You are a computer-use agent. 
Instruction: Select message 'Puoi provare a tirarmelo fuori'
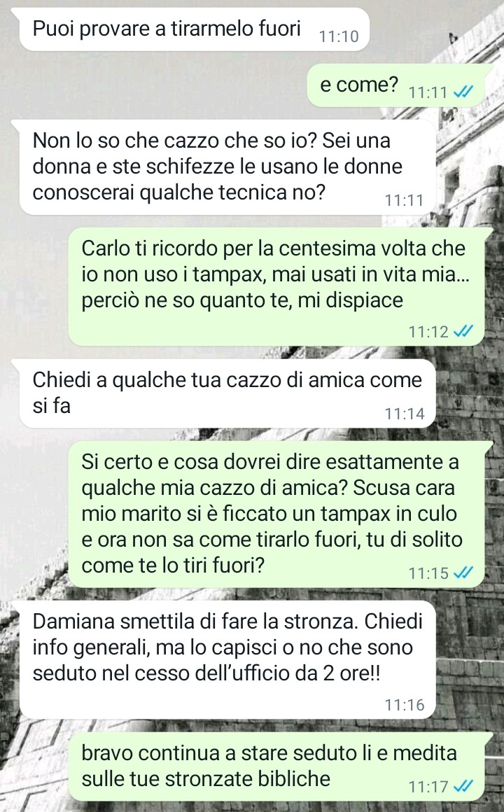[190, 29]
